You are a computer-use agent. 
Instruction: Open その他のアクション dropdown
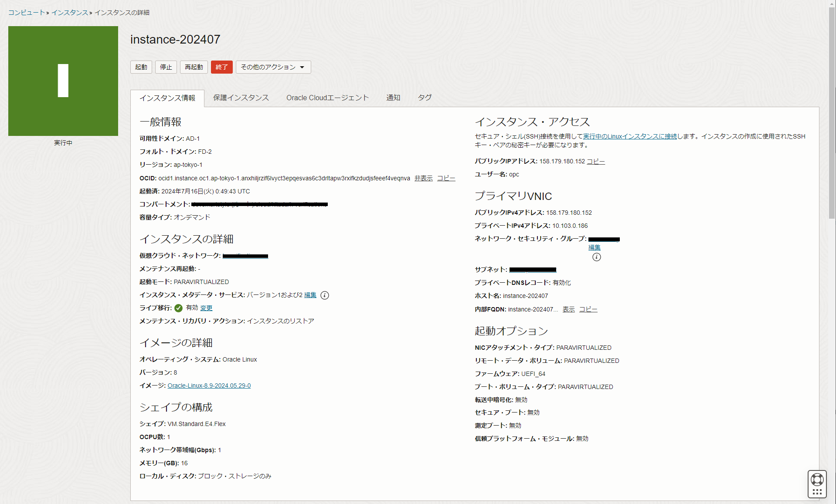pos(273,67)
